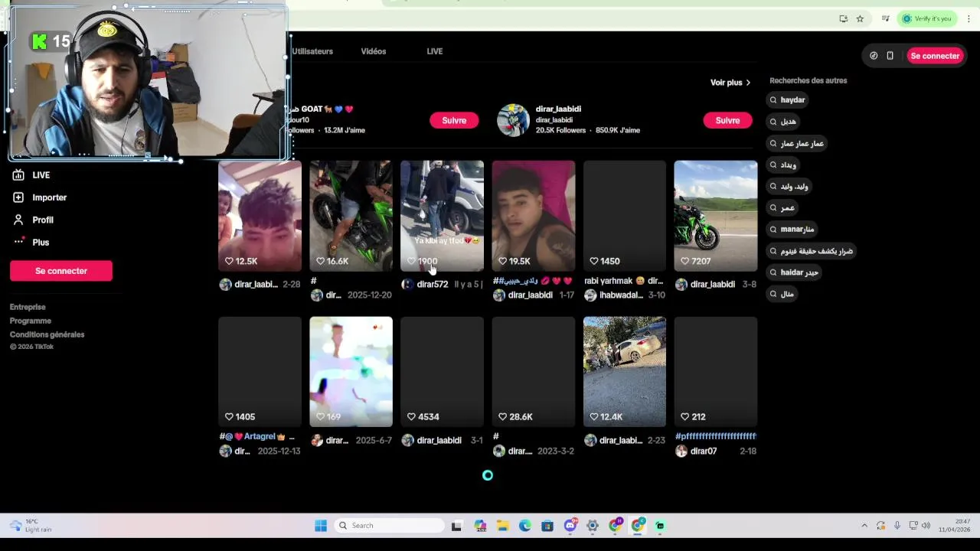
Task: Select the suggestion عمار عمار عمار
Action: tap(796, 144)
